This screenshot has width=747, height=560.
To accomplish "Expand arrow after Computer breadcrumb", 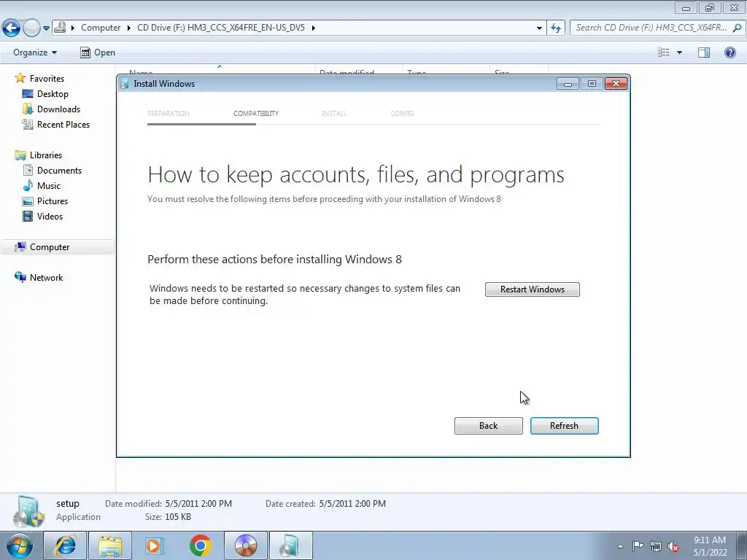I will [x=128, y=28].
